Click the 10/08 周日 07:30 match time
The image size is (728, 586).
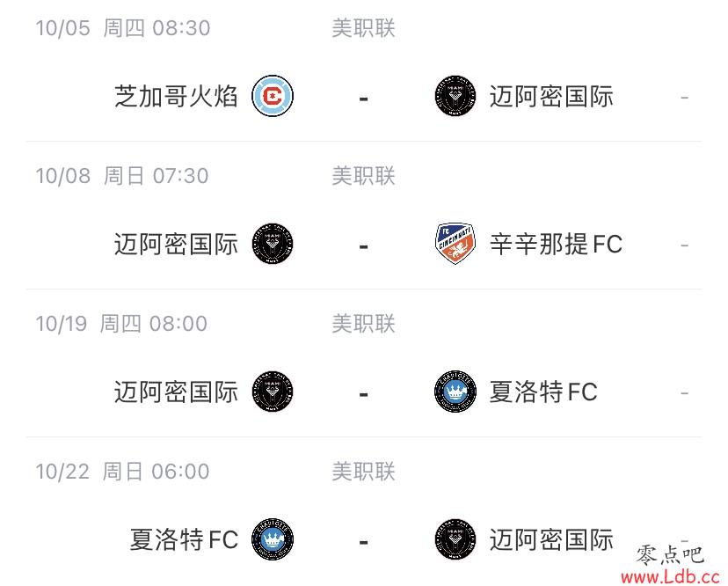point(122,176)
